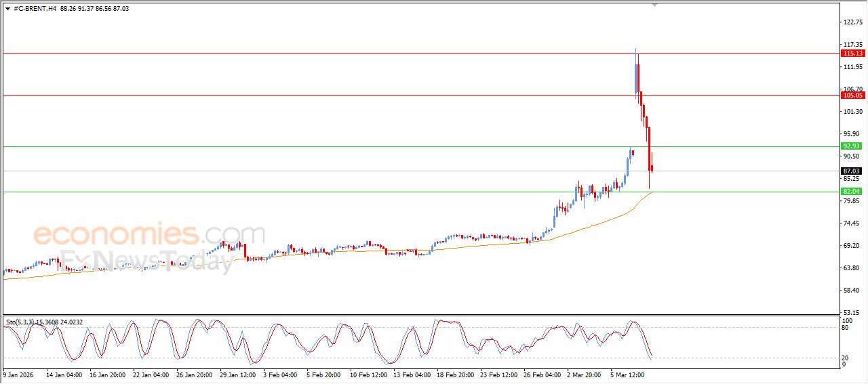Click the 122.75 price scale value

(852, 22)
